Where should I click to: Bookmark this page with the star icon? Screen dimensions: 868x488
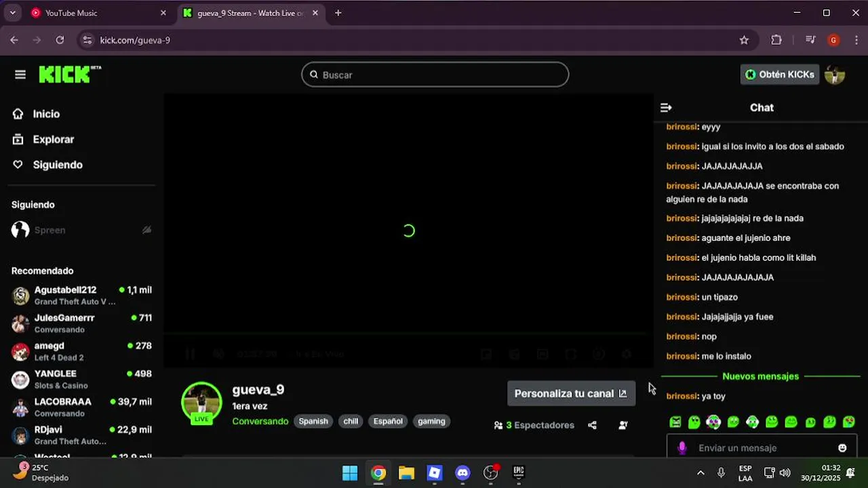click(744, 40)
